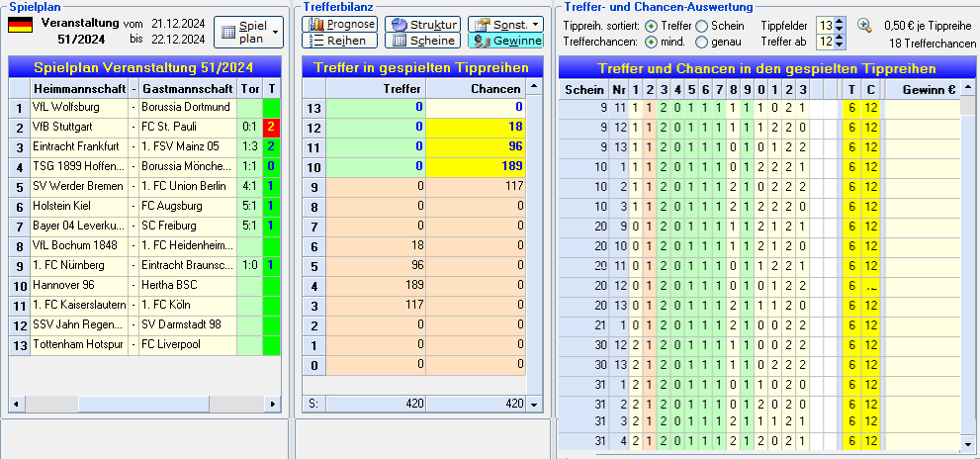Screen dimensions: 980x459
Task: Sort Tippreihen by Schein
Action: (702, 27)
